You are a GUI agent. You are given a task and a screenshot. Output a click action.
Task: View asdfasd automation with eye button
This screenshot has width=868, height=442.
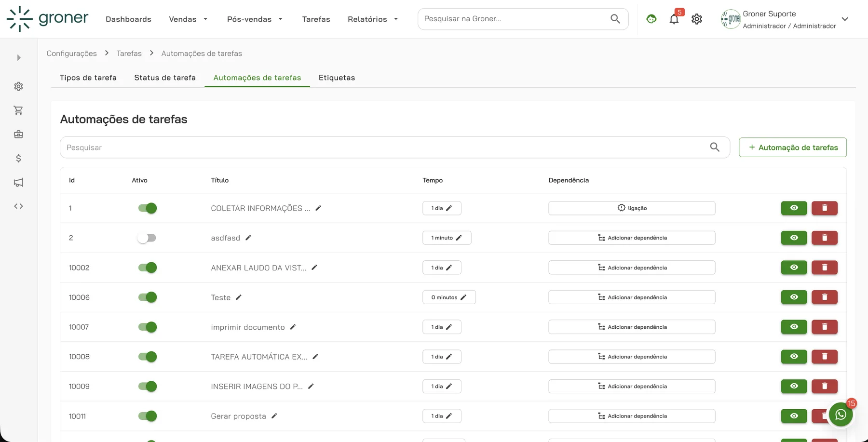[x=794, y=238]
